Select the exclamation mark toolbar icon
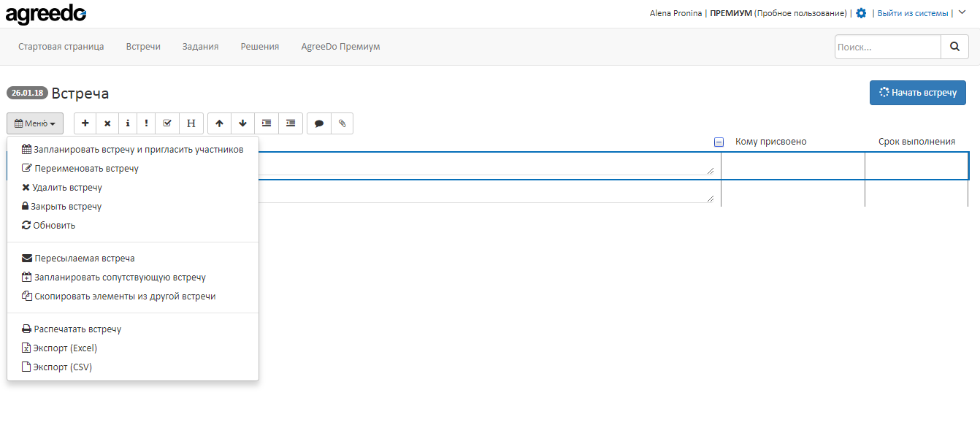The height and width of the screenshot is (436, 980). click(146, 123)
